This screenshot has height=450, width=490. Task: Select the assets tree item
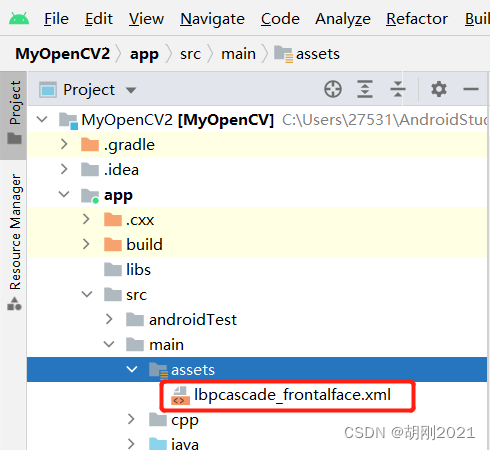click(x=257, y=370)
